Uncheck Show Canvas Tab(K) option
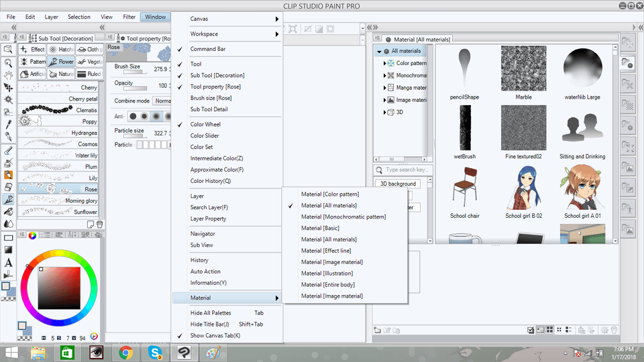 tap(215, 335)
